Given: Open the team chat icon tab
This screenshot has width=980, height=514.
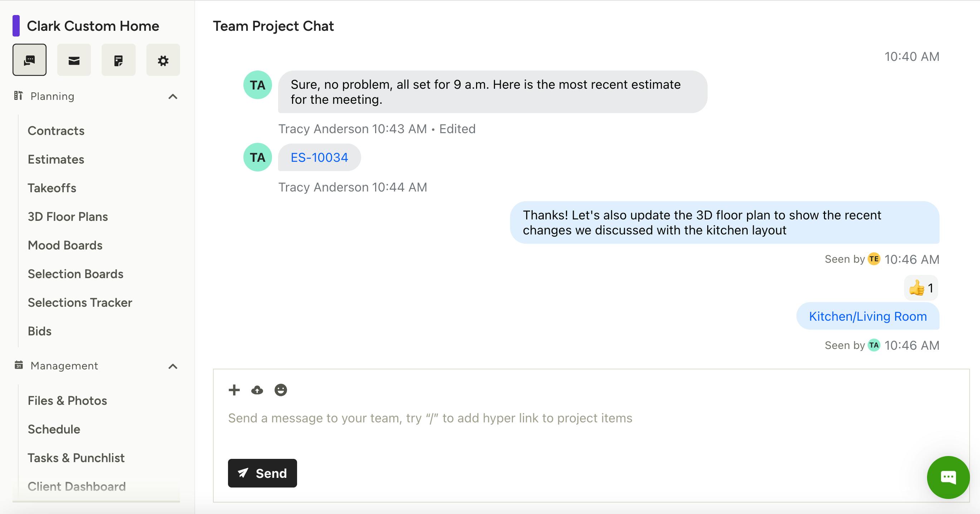Looking at the screenshot, I should [x=29, y=60].
